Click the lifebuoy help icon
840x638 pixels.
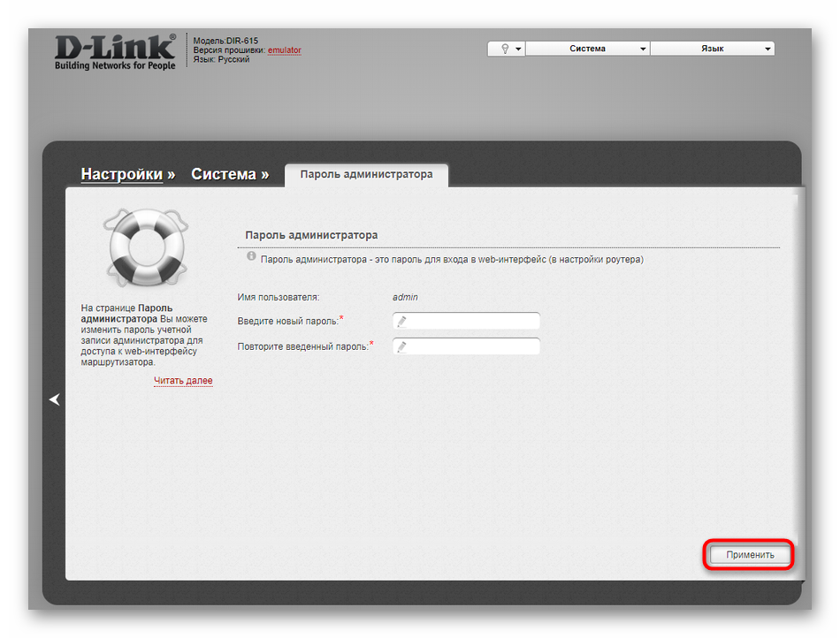tap(146, 248)
